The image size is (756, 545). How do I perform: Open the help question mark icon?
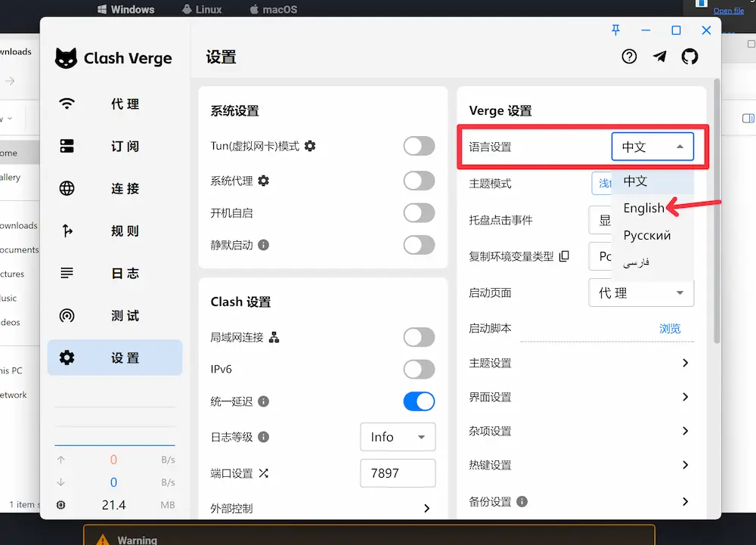point(629,57)
